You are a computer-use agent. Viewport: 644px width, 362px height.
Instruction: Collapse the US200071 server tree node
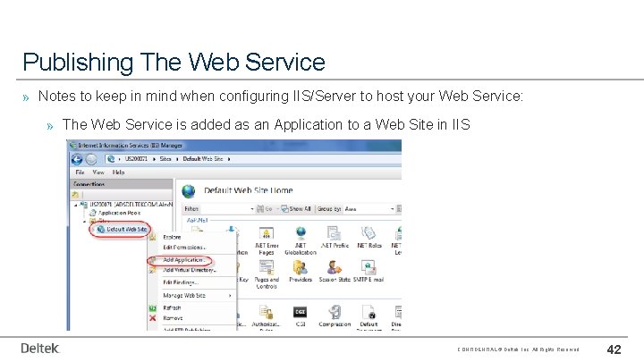(x=75, y=205)
